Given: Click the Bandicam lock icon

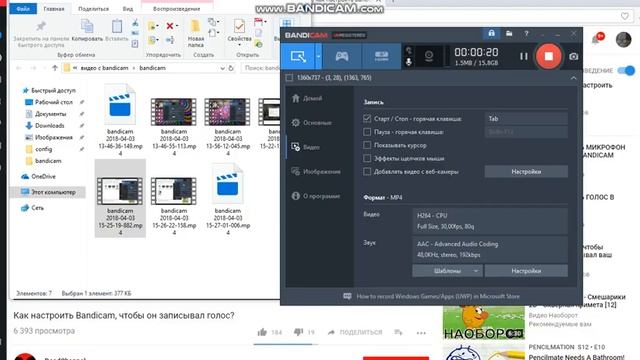Looking at the screenshot, I should (491, 33).
